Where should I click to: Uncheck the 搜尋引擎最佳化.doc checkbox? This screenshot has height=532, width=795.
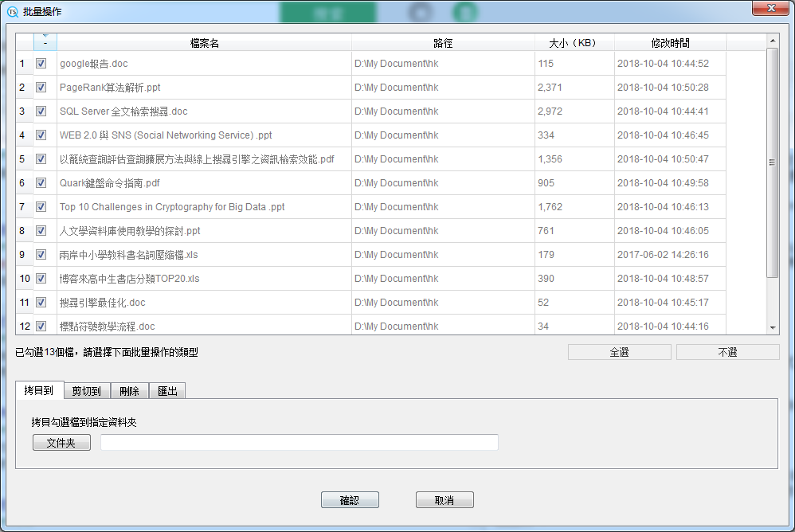tap(41, 303)
